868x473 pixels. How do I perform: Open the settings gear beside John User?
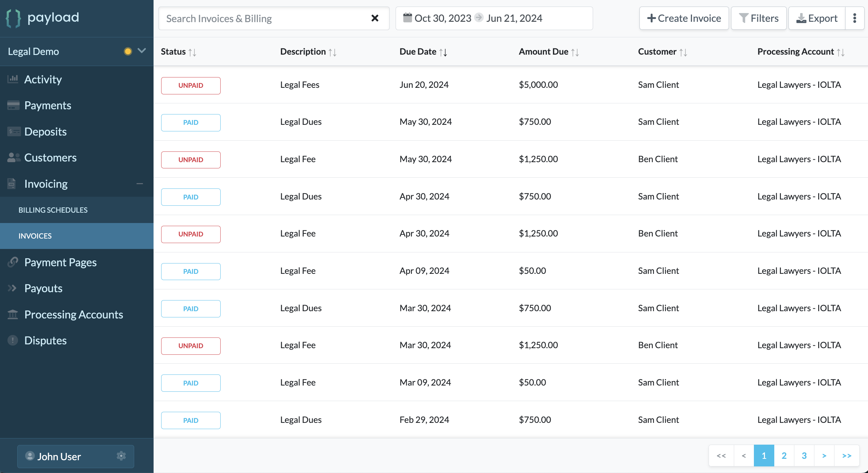coord(121,456)
